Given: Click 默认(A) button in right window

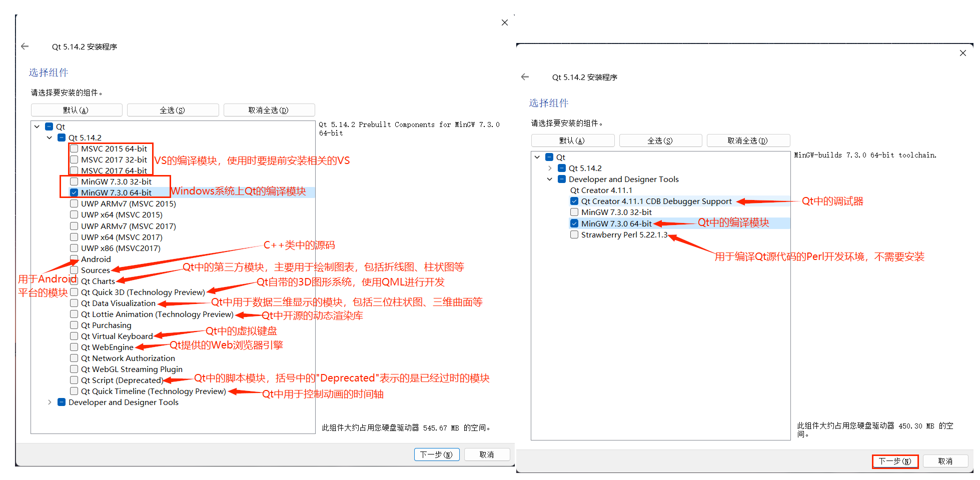Looking at the screenshot, I should [x=573, y=140].
